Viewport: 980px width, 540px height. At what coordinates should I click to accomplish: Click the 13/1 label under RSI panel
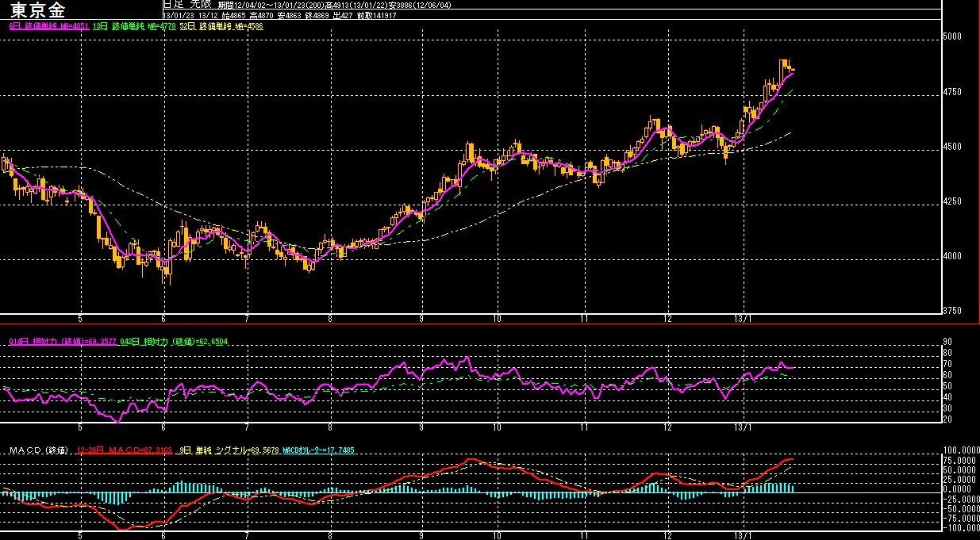(744, 427)
